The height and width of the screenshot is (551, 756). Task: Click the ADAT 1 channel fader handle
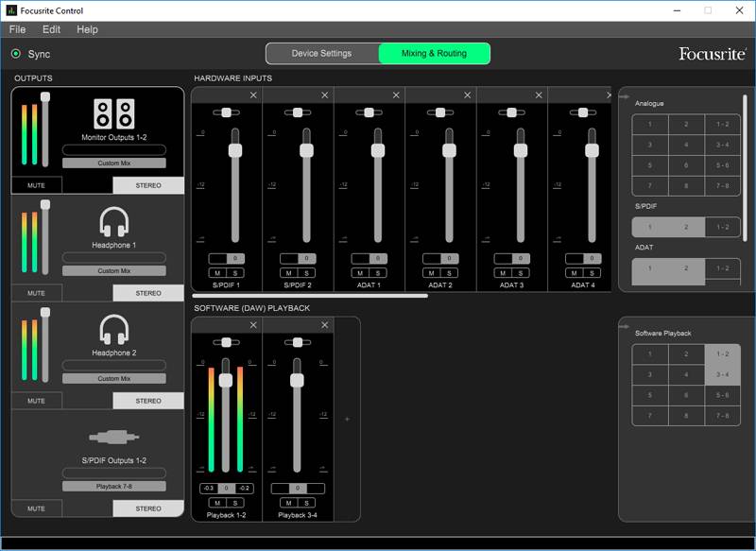378,150
